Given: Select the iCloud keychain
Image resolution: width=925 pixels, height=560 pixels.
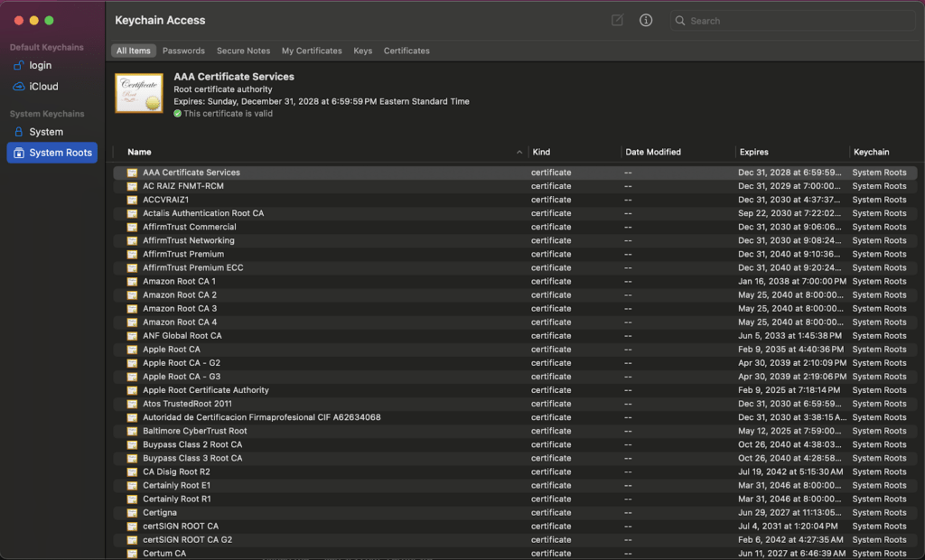Looking at the screenshot, I should point(42,87).
